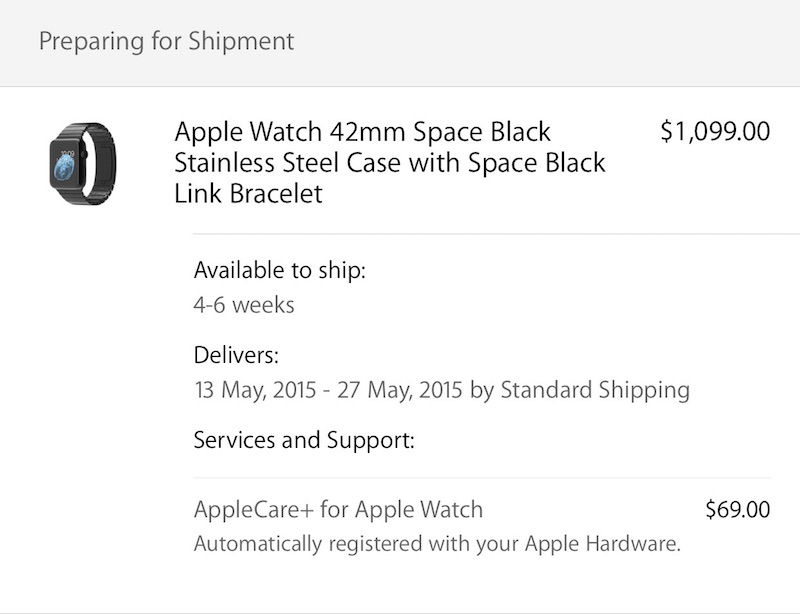Screen dimensions: 800x614
Task: Click the word 'Shipment' in the header
Action: point(250,42)
